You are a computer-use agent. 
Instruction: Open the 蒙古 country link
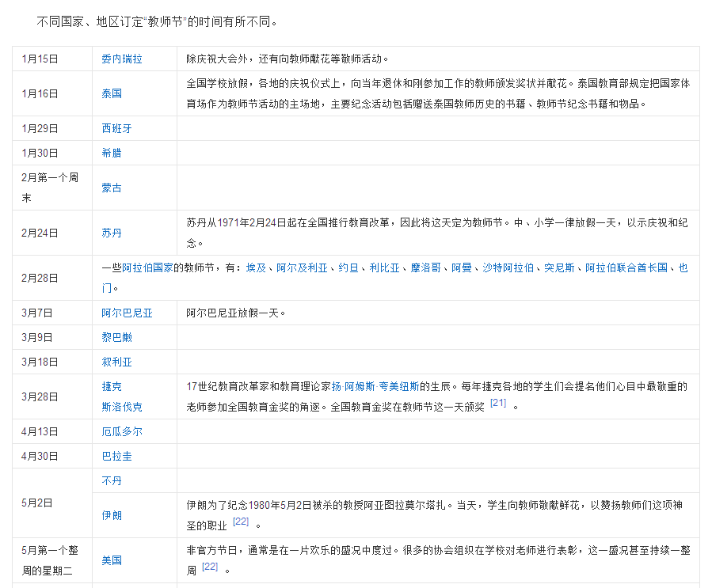pyautogui.click(x=111, y=187)
